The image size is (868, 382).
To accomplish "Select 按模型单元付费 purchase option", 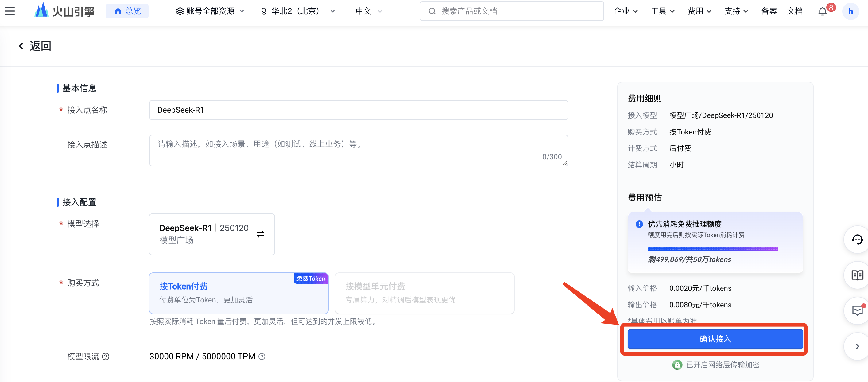I will pyautogui.click(x=424, y=293).
